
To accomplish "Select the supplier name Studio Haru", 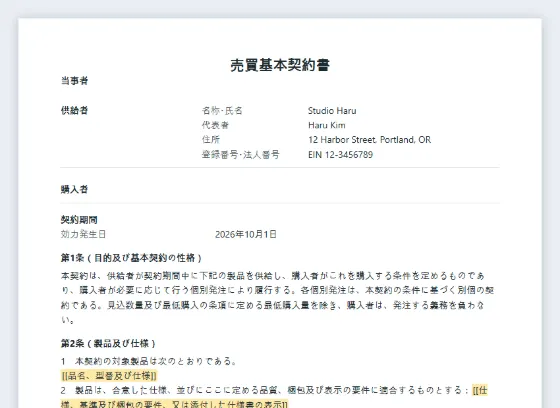I will coord(332,111).
